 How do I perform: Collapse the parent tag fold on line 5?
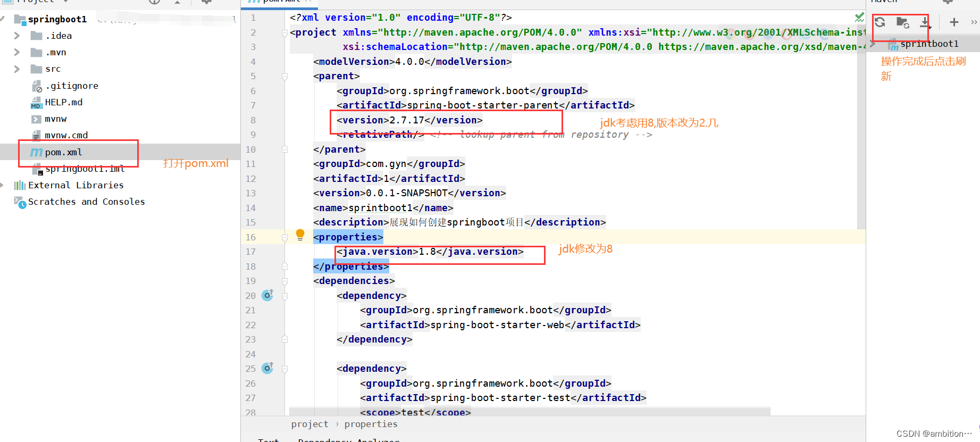tap(284, 76)
